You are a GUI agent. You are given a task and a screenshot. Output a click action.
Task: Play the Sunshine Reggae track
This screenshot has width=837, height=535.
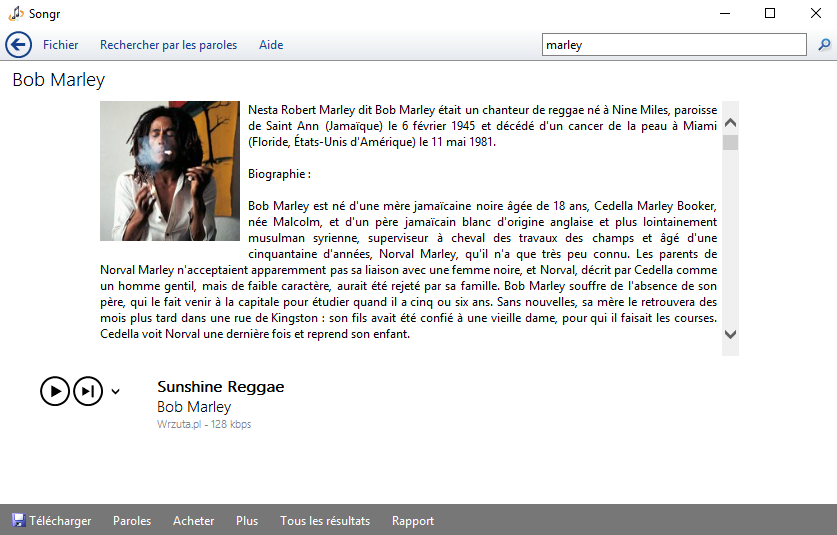click(x=55, y=391)
